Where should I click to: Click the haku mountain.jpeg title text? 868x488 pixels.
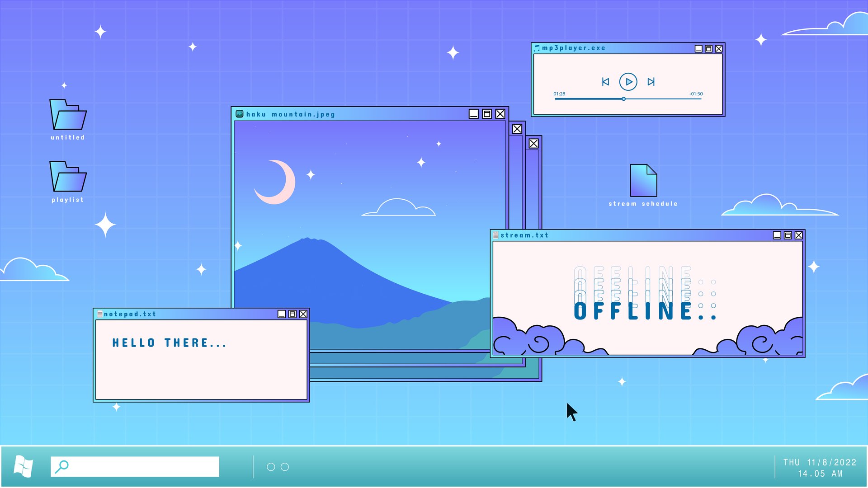point(291,114)
